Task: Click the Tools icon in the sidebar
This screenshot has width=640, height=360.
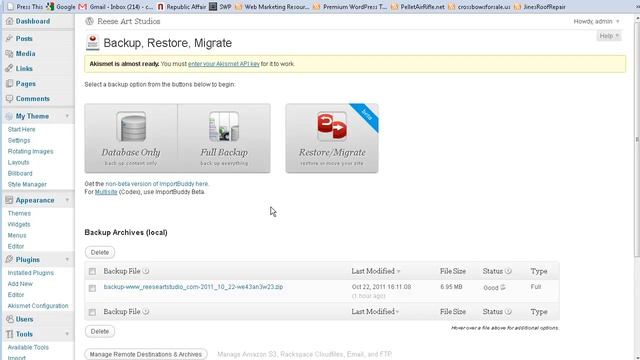Action: (x=9, y=334)
